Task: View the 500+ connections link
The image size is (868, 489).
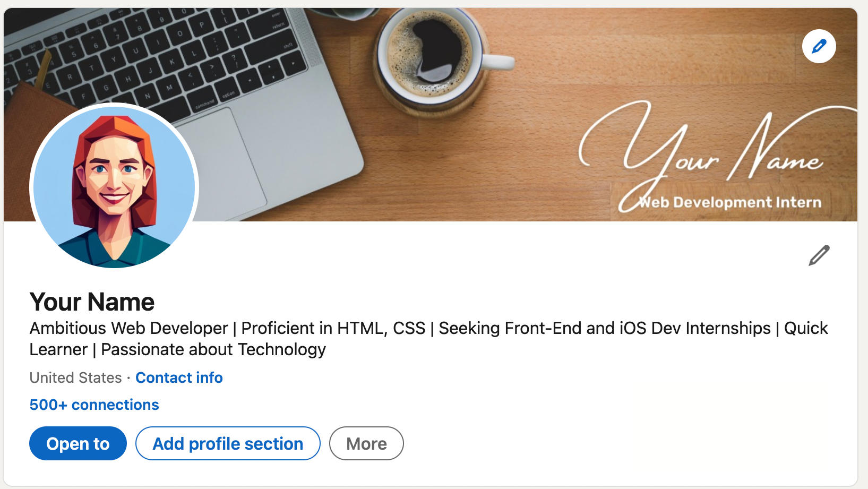Action: (x=94, y=405)
